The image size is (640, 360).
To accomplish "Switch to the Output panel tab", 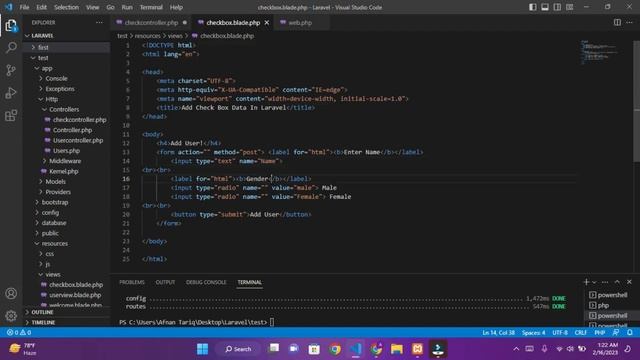I will 165,282.
